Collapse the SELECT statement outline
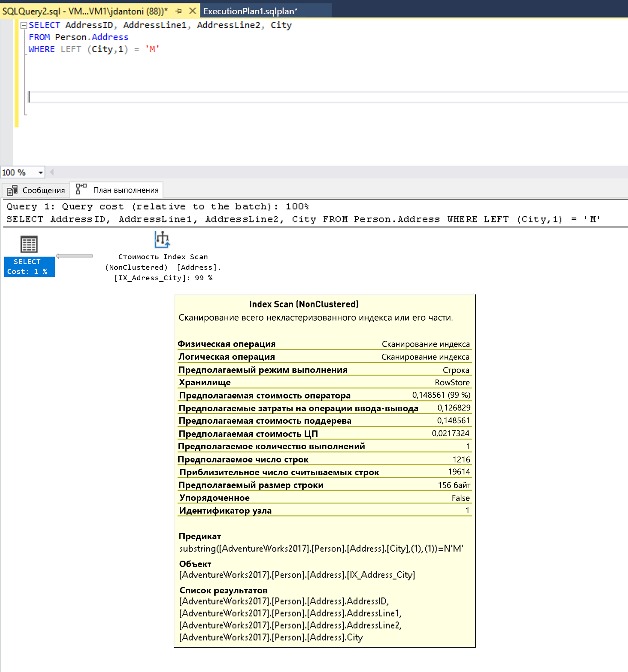 coord(24,25)
